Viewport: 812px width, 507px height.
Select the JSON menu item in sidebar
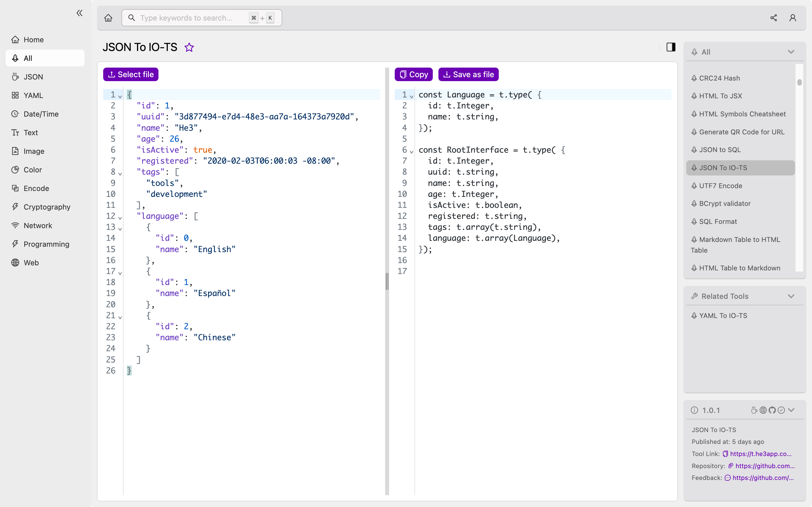click(x=33, y=77)
